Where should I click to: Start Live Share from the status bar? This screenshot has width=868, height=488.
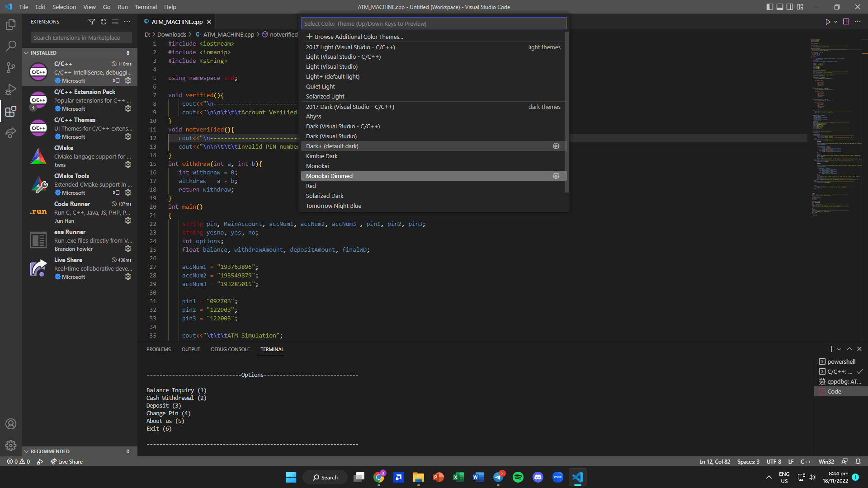tap(66, 461)
